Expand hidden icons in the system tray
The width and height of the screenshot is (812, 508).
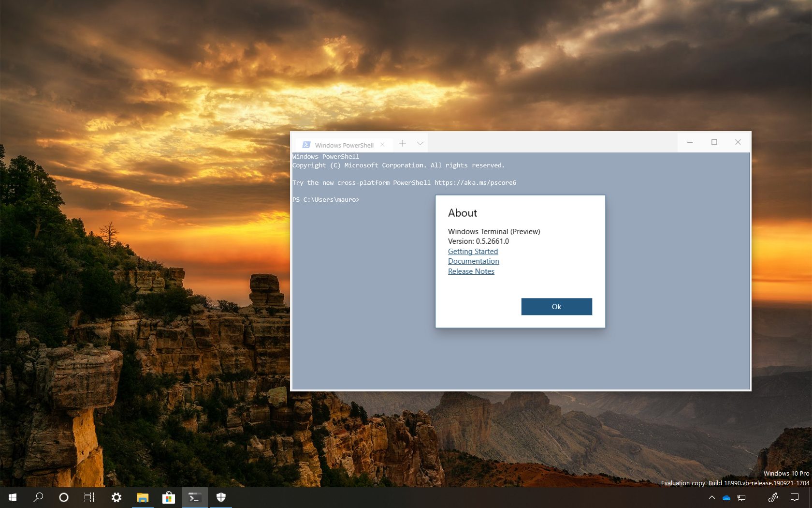click(711, 497)
